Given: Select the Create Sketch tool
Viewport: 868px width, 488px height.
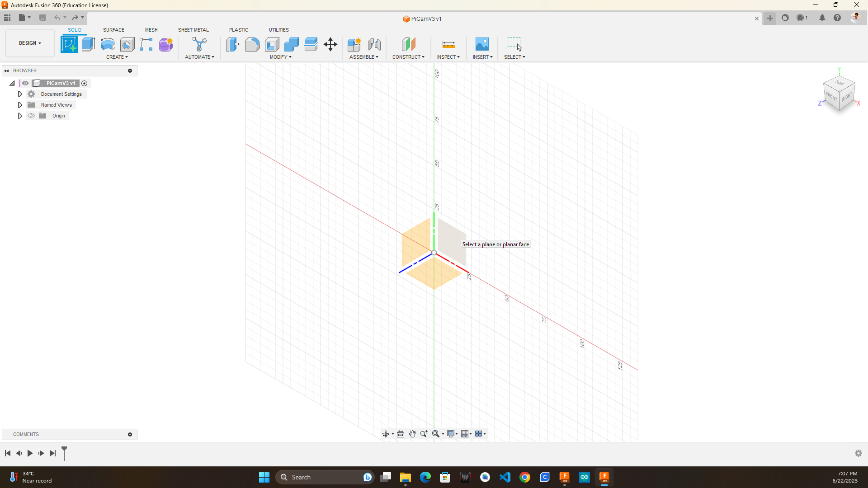Looking at the screenshot, I should 69,44.
